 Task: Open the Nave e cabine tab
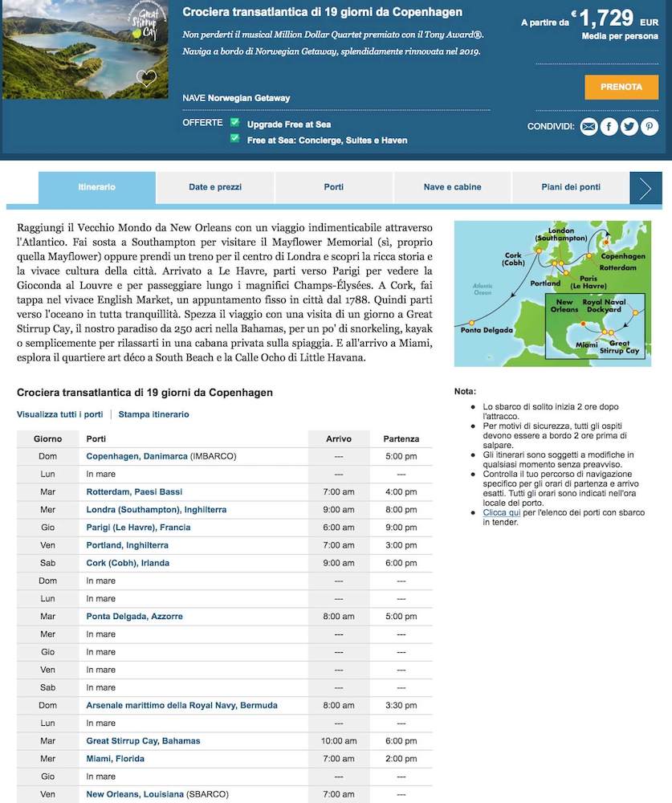pyautogui.click(x=452, y=187)
